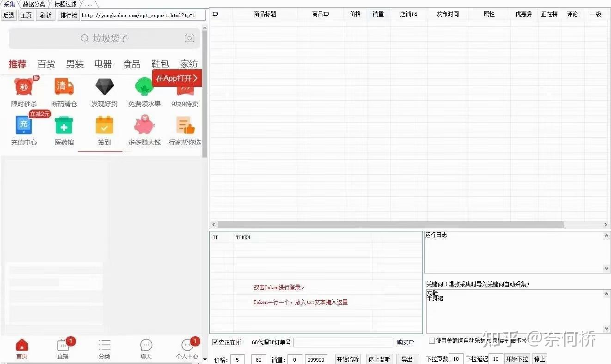Viewport: 611px width, 364px height.
Task: Go to 首页 home in bottom navigation
Action: 22,349
